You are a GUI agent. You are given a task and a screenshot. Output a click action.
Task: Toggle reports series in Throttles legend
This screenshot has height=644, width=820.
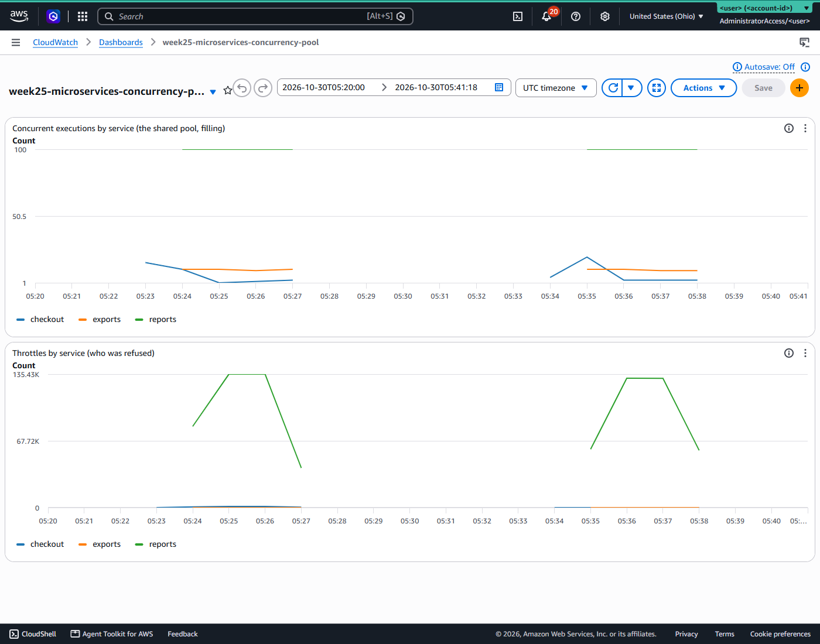point(156,544)
